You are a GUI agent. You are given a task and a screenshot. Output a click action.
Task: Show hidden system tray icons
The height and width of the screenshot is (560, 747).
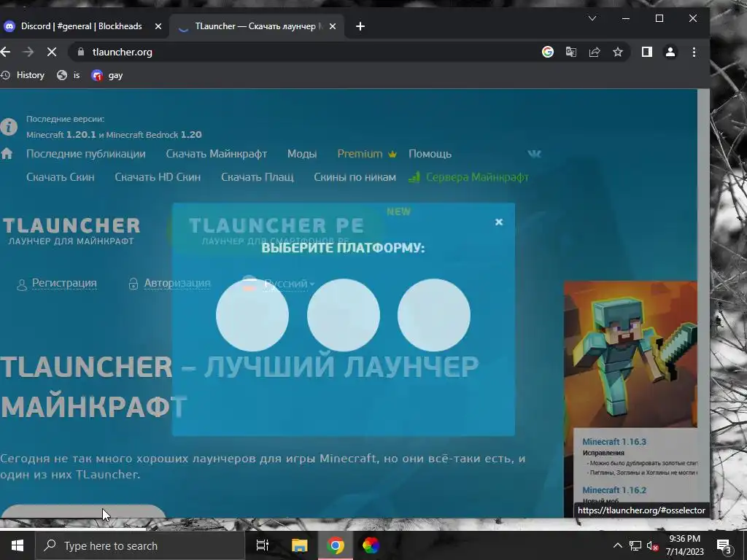tap(617, 545)
